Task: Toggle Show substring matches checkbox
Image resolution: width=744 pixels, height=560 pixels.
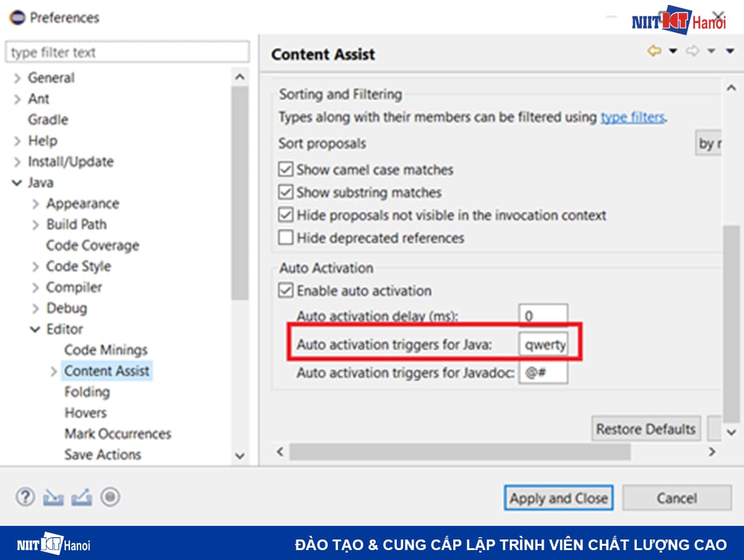Action: point(285,192)
